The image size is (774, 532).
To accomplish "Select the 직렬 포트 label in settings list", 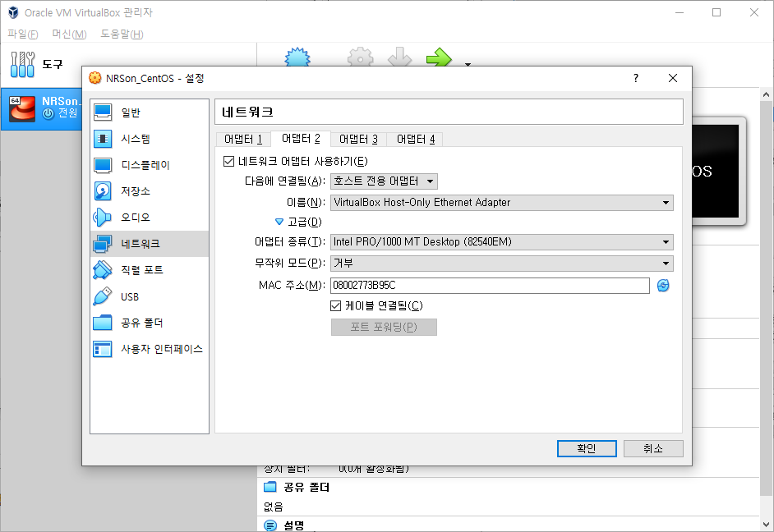I will click(142, 270).
